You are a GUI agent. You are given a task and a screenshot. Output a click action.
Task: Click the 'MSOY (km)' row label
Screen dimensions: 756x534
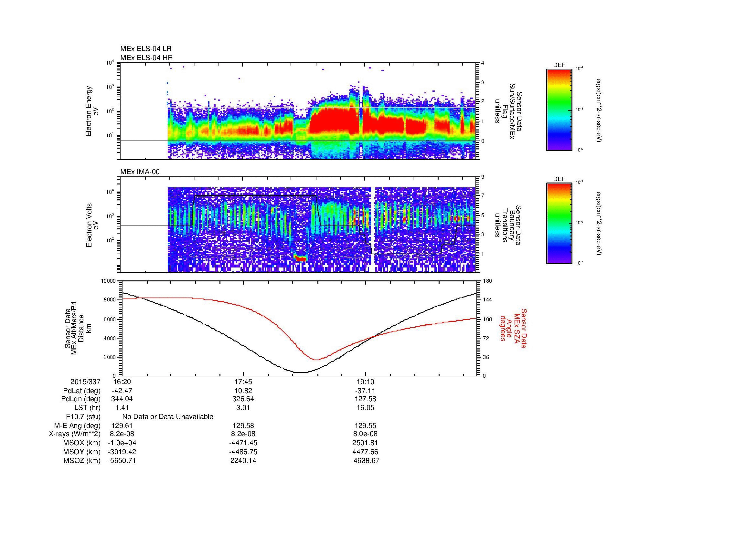[82, 452]
